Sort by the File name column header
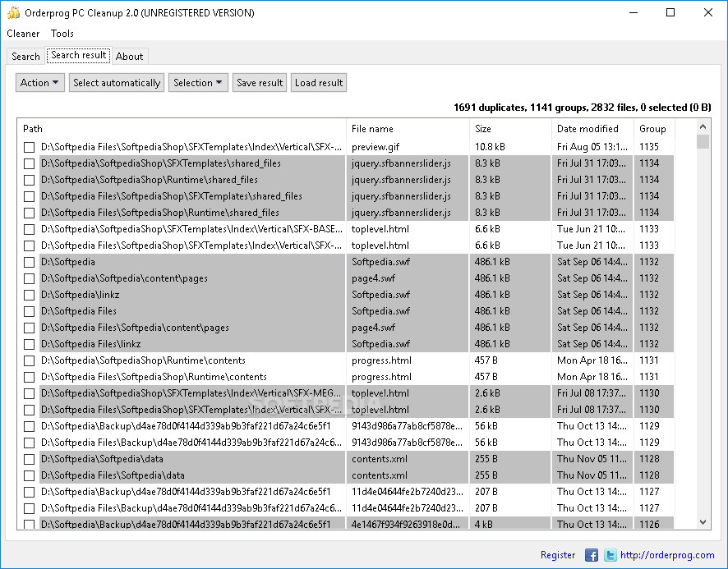 coord(408,129)
